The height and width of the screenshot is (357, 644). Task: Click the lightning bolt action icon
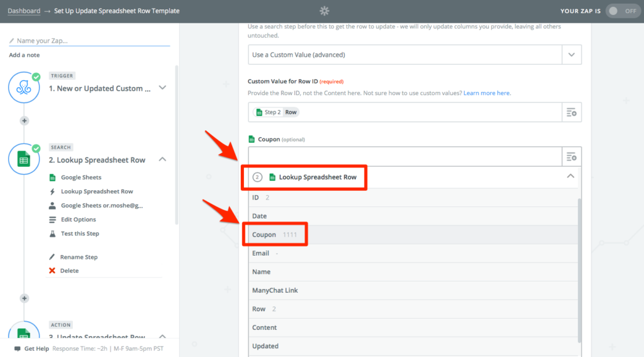(52, 191)
